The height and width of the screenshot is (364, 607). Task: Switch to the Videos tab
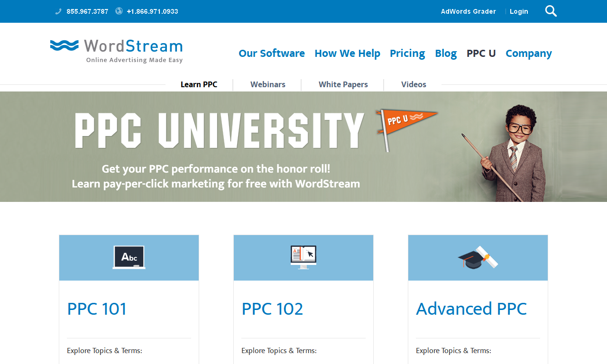point(414,84)
